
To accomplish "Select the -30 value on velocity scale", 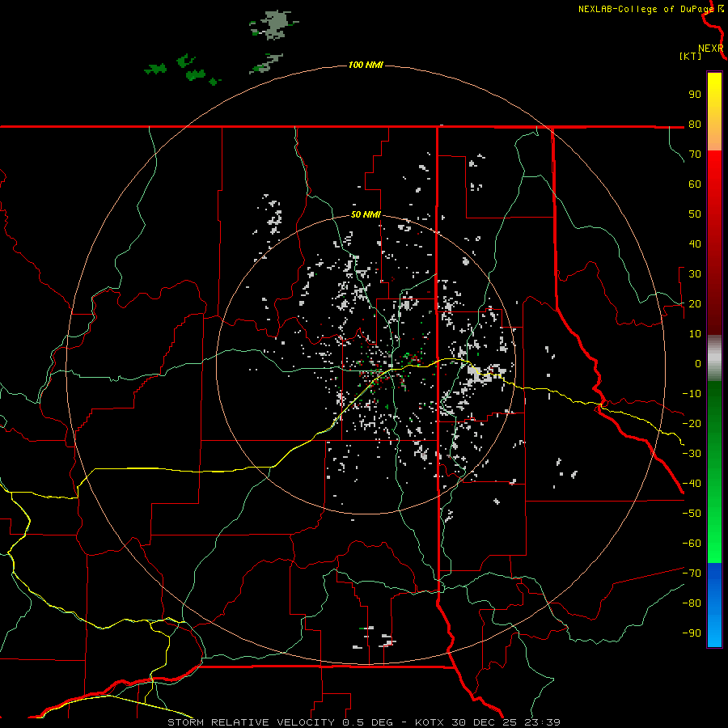I will coord(692,454).
